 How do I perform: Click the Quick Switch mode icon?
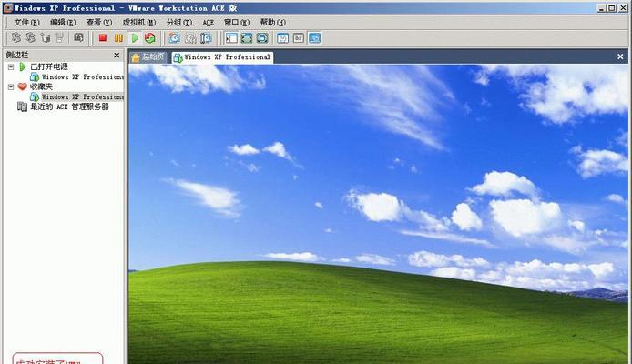[x=262, y=38]
